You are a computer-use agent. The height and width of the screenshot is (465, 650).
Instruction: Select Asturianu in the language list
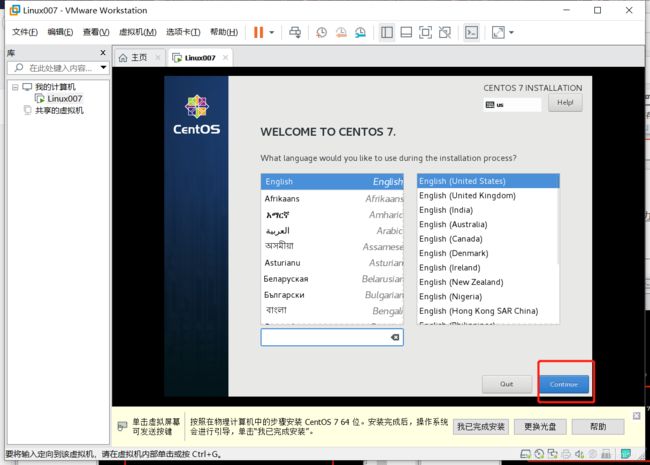[x=332, y=263]
